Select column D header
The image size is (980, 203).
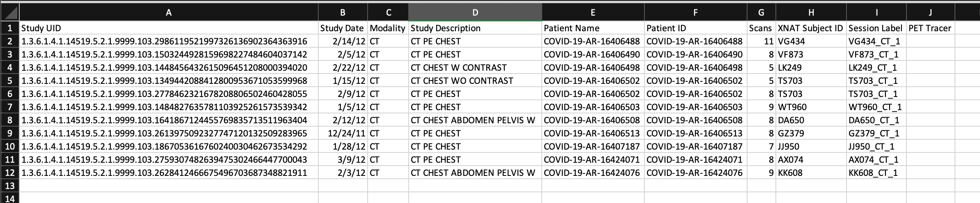click(475, 13)
